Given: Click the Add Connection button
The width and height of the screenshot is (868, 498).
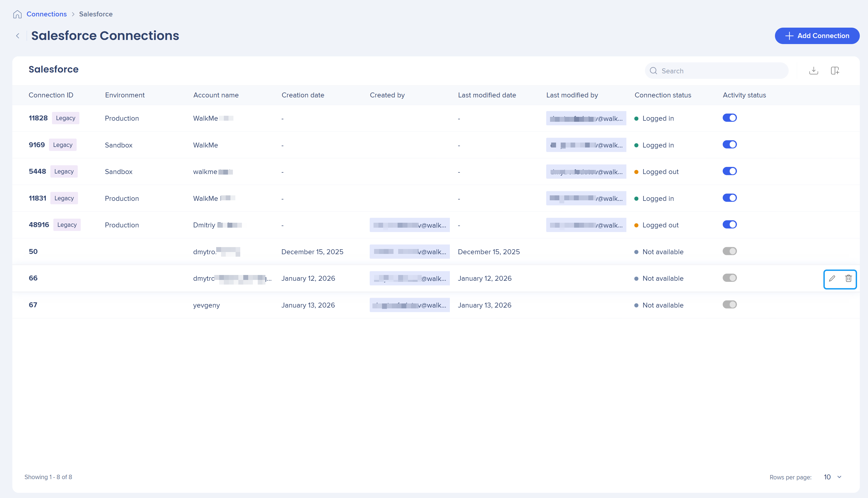Looking at the screenshot, I should [x=817, y=36].
